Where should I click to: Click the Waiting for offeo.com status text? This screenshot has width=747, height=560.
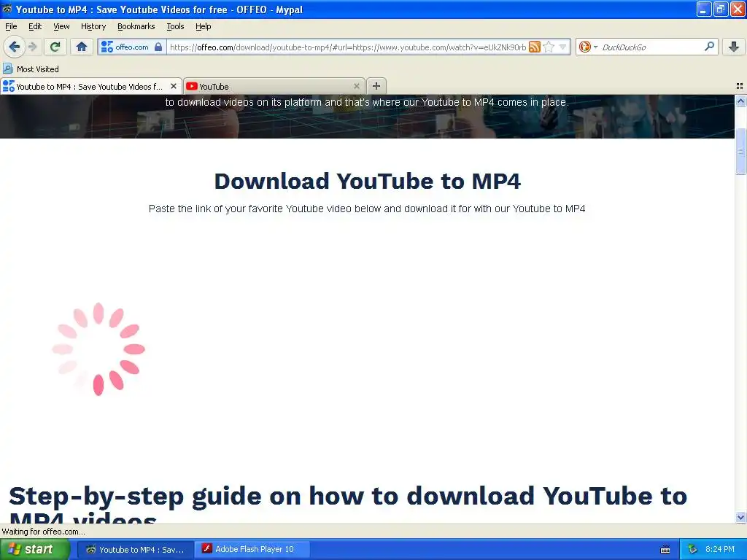[43, 532]
